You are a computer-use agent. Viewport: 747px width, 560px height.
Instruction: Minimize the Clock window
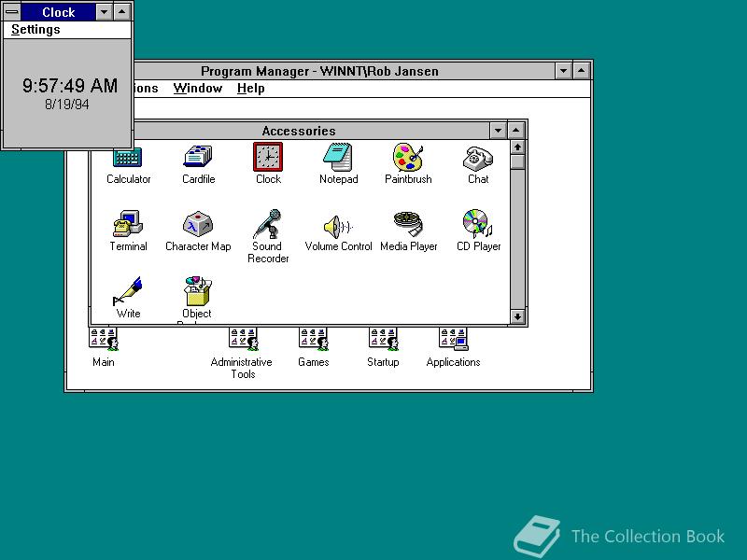(x=104, y=12)
